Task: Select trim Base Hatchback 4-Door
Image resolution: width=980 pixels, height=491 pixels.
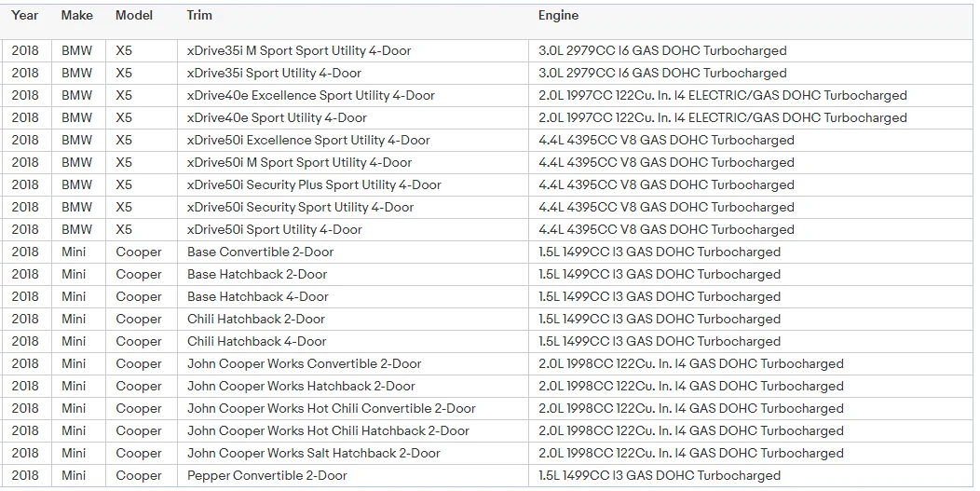Action: tap(257, 297)
